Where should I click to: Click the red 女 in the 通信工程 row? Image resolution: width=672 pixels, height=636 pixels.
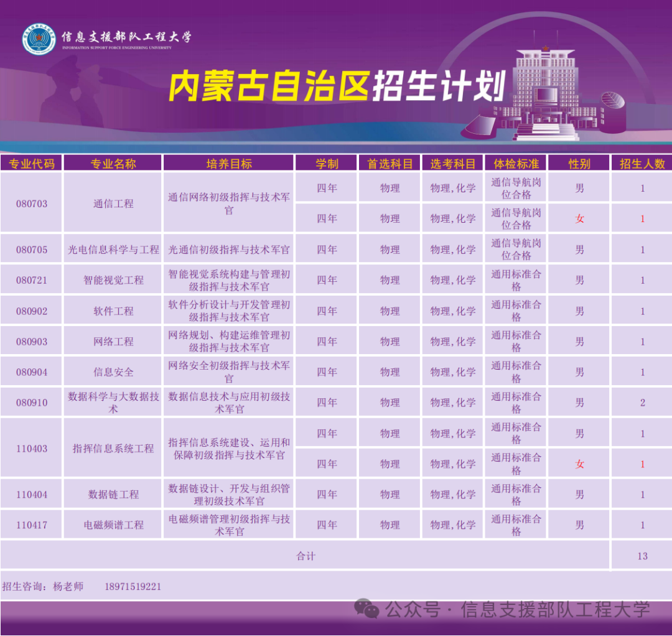point(579,218)
